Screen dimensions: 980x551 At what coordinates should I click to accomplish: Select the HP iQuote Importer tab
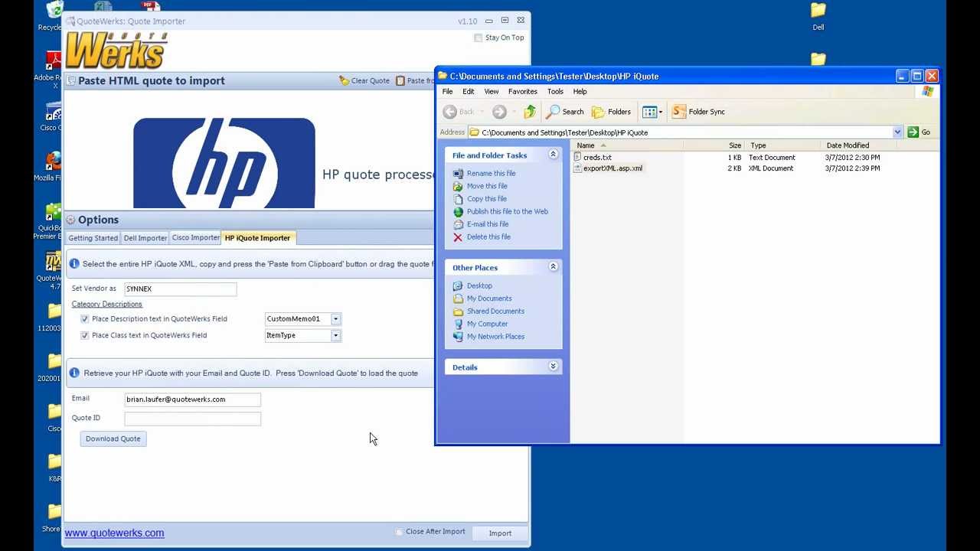pos(257,238)
